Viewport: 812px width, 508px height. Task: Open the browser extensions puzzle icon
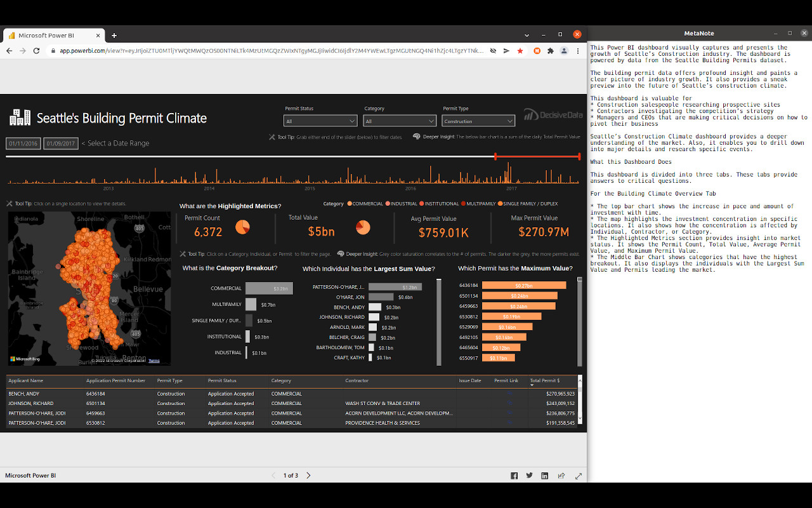551,51
